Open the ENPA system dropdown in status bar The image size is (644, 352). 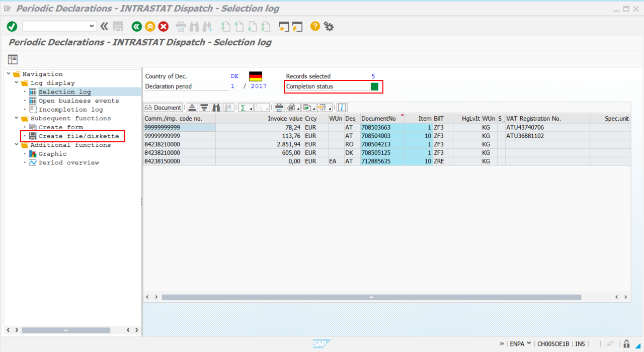[529, 344]
